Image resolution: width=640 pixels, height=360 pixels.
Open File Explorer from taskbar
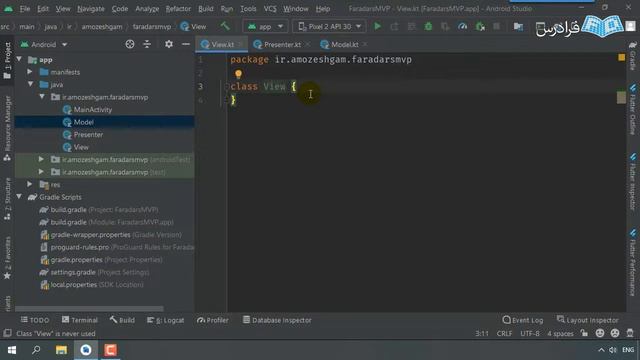click(x=61, y=350)
